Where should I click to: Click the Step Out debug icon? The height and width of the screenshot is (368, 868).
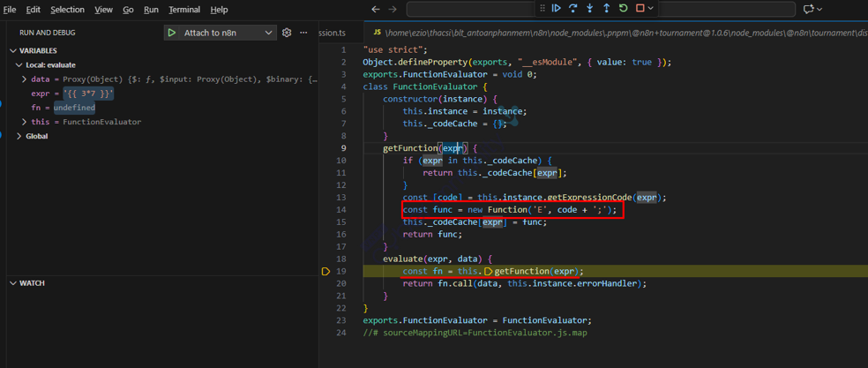click(606, 8)
